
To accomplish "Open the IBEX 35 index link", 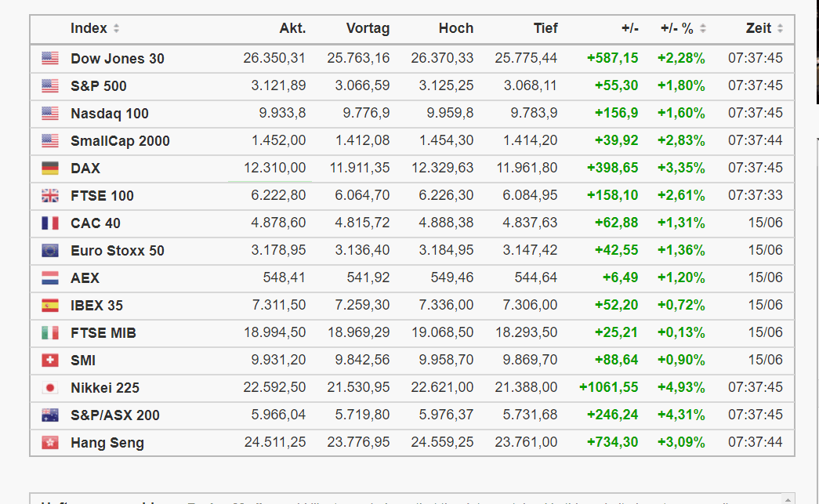I will pyautogui.click(x=96, y=305).
